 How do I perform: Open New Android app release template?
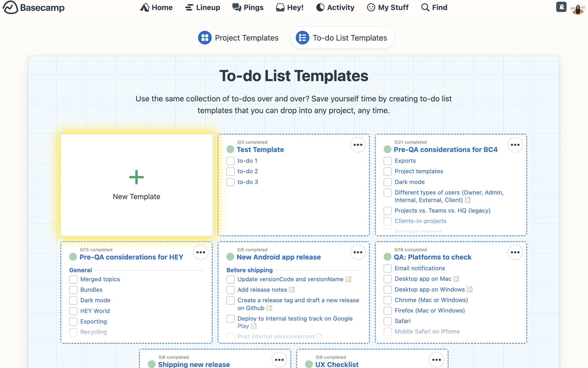pyautogui.click(x=279, y=257)
